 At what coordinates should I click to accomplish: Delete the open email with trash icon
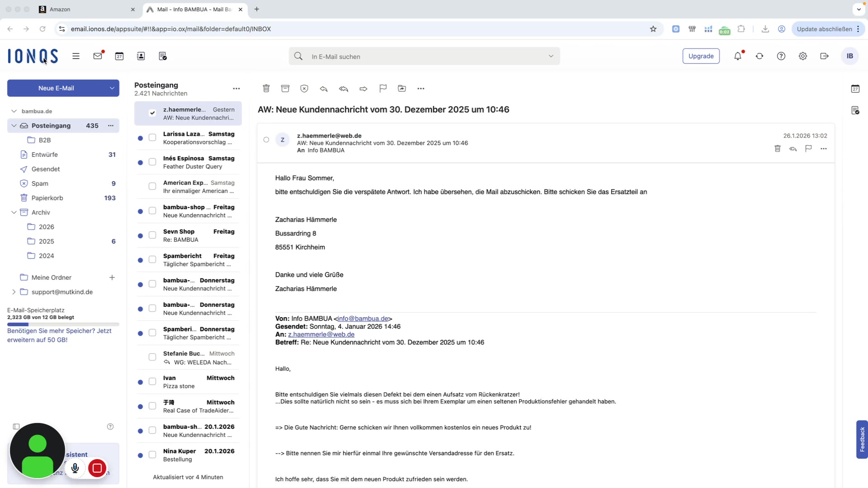266,89
